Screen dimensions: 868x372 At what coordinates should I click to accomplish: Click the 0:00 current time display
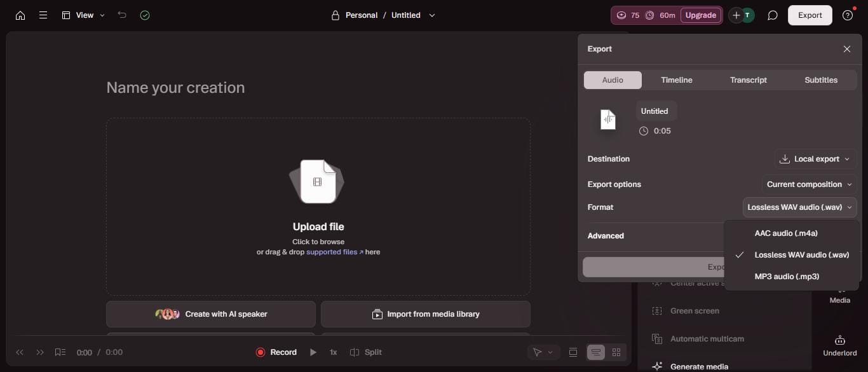coord(85,352)
